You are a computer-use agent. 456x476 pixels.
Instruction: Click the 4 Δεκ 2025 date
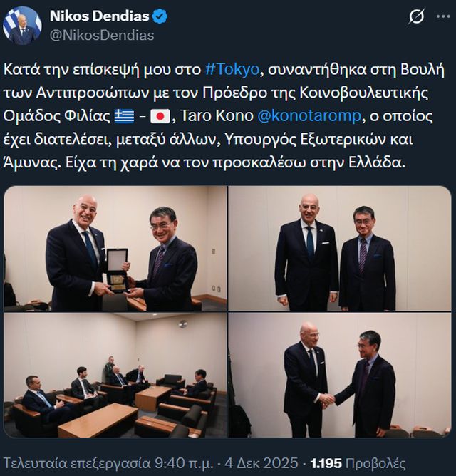pyautogui.click(x=261, y=464)
